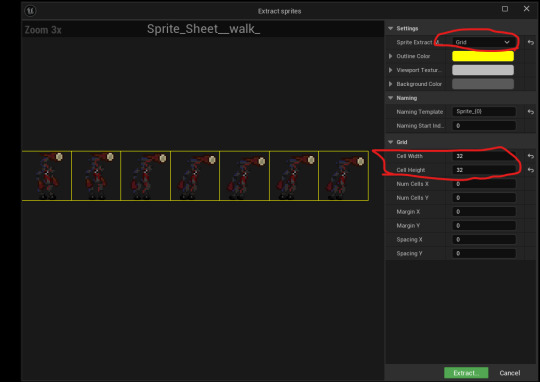Collapse the Settings section
This screenshot has height=382, width=540.
(391, 28)
